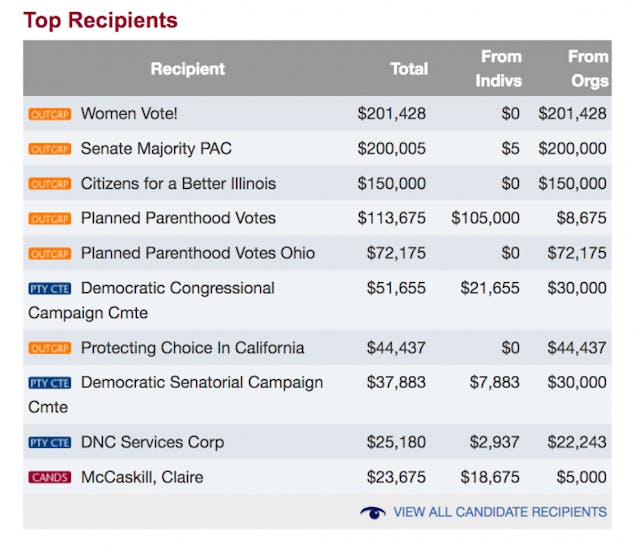Open the McCaskill, Claire recipient entry

[142, 477]
